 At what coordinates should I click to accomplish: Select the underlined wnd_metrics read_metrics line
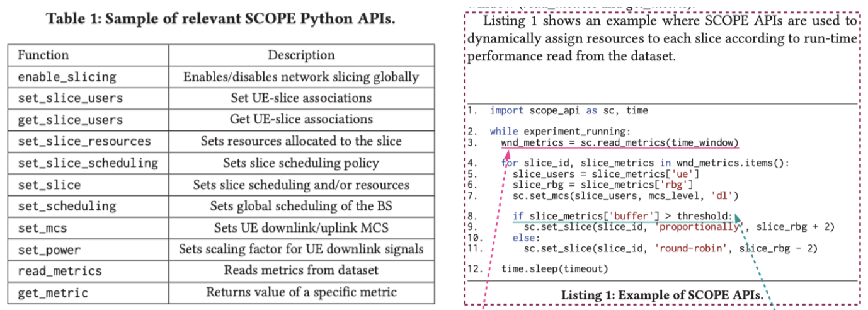[619, 143]
